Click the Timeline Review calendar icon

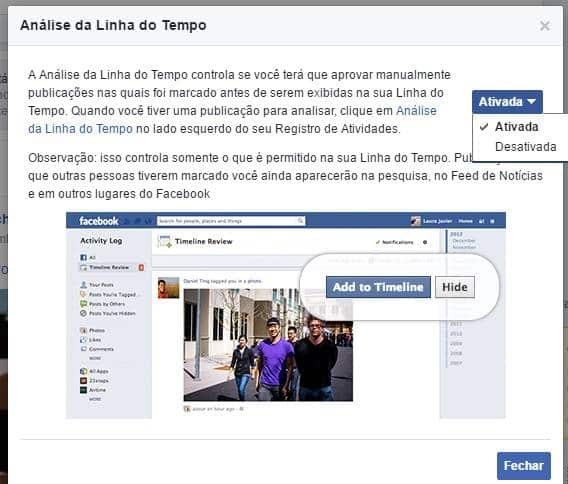point(165,242)
